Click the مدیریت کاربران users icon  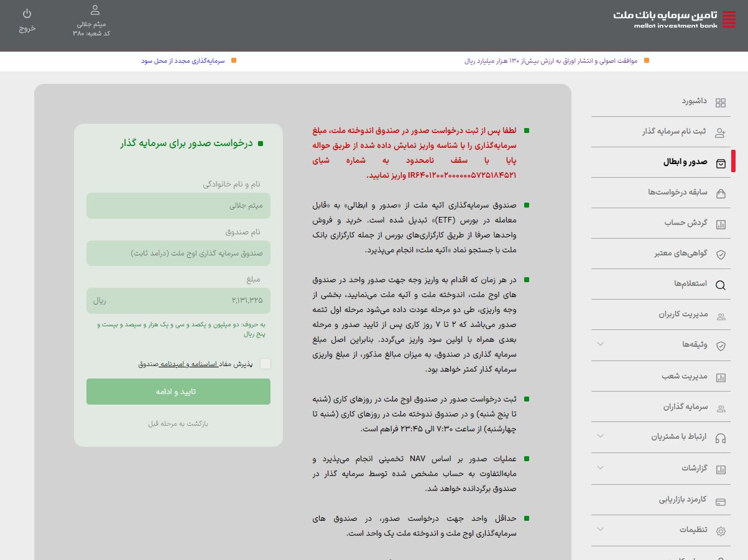click(x=721, y=316)
